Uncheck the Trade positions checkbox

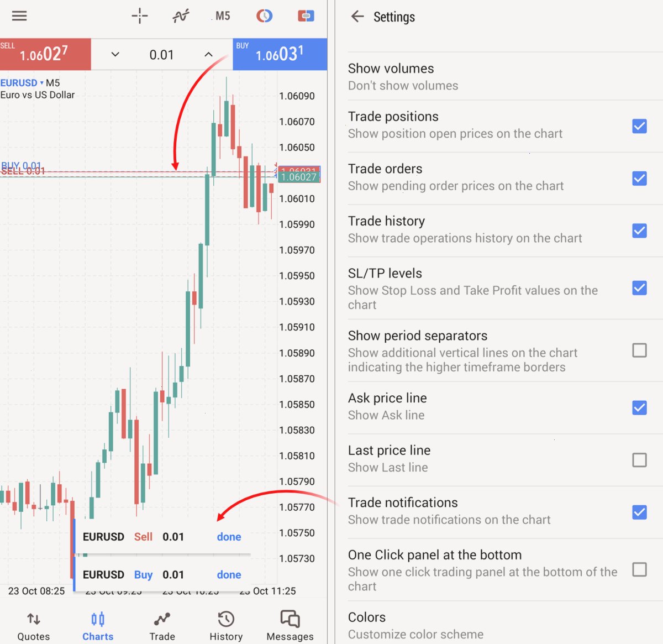pos(639,127)
